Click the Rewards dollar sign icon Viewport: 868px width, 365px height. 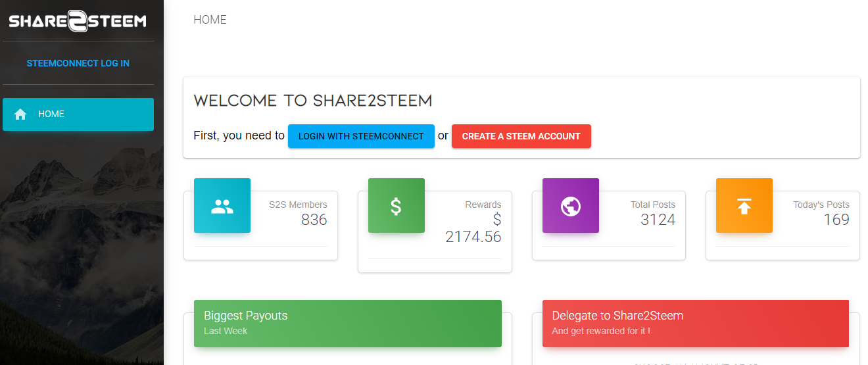396,206
